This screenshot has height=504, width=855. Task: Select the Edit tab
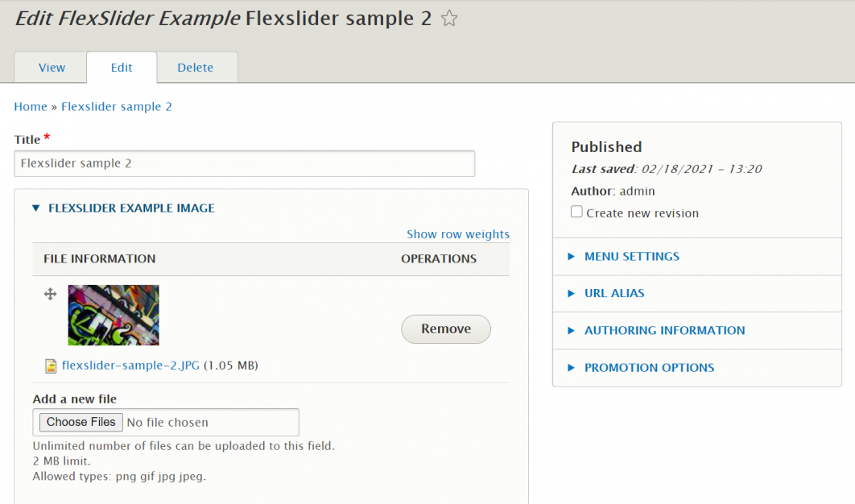coord(122,68)
